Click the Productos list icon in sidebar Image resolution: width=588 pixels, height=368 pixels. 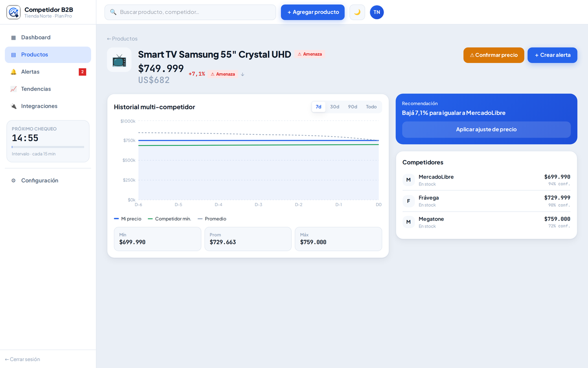[x=13, y=55]
